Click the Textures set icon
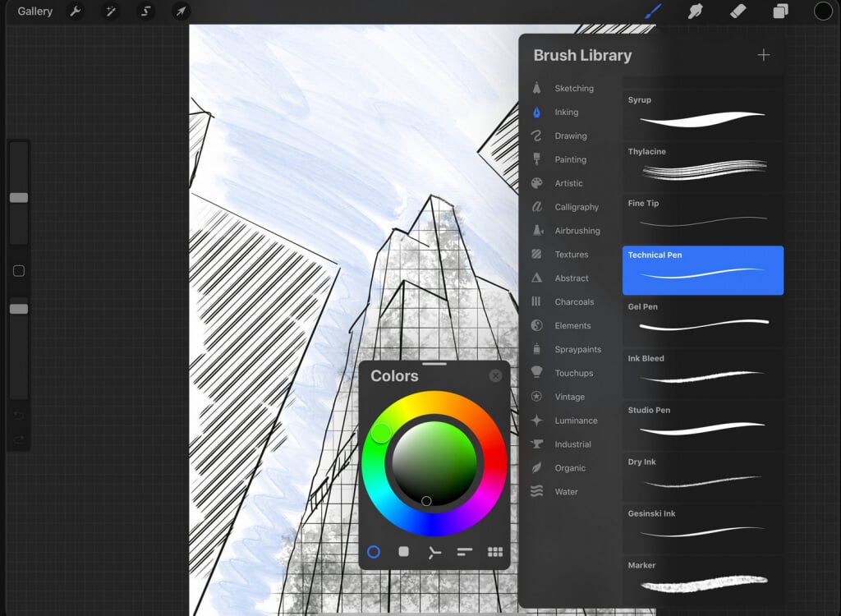 536,255
